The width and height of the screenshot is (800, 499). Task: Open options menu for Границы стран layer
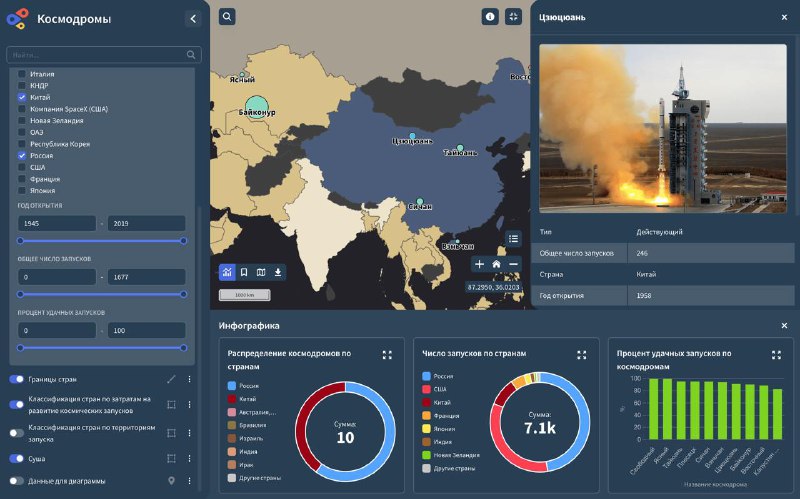point(189,379)
